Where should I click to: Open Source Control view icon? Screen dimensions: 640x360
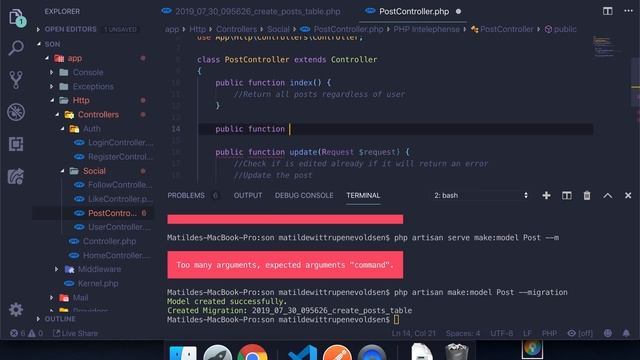point(16,80)
